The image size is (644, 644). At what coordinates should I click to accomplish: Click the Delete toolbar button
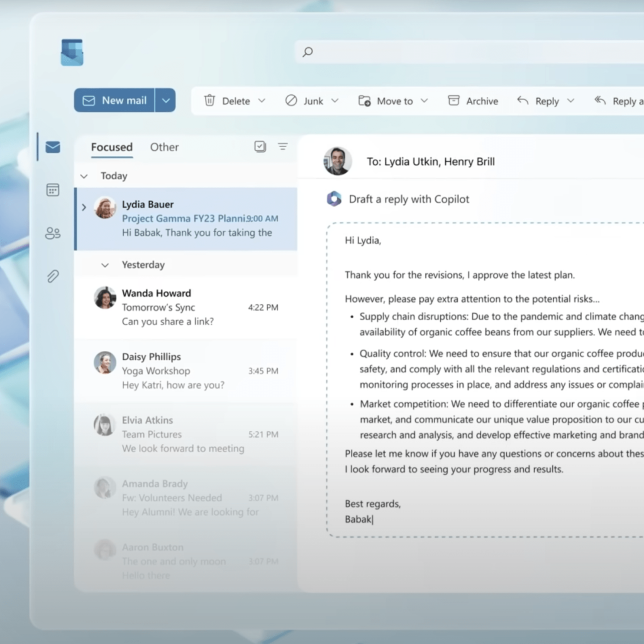(x=228, y=101)
